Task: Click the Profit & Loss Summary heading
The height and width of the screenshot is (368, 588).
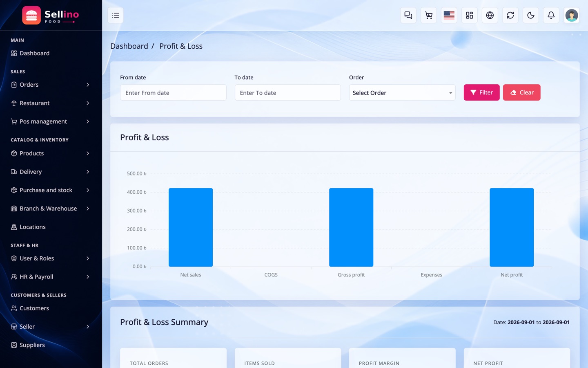Action: coord(164,322)
